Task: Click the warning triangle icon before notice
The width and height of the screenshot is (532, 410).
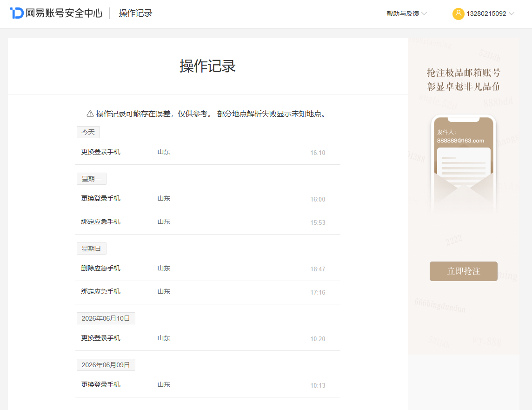Action: point(90,114)
